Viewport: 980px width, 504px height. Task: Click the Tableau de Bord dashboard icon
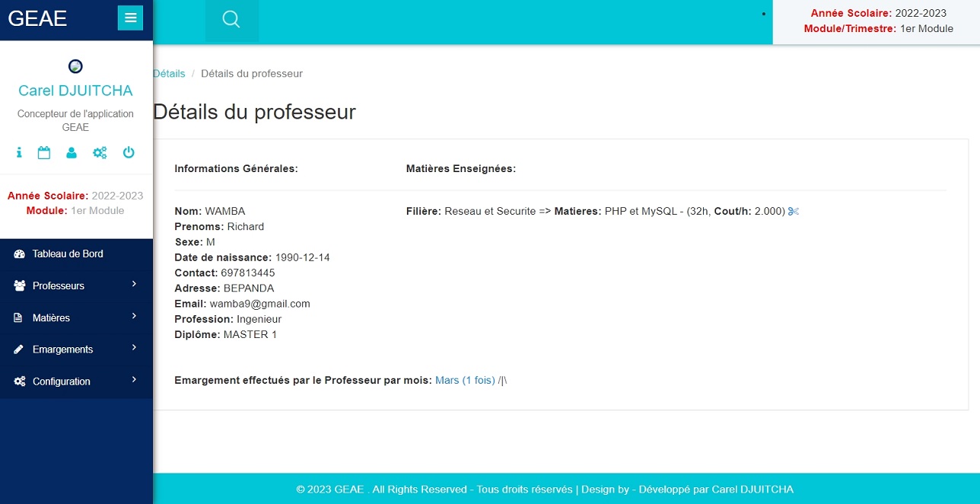pos(20,254)
